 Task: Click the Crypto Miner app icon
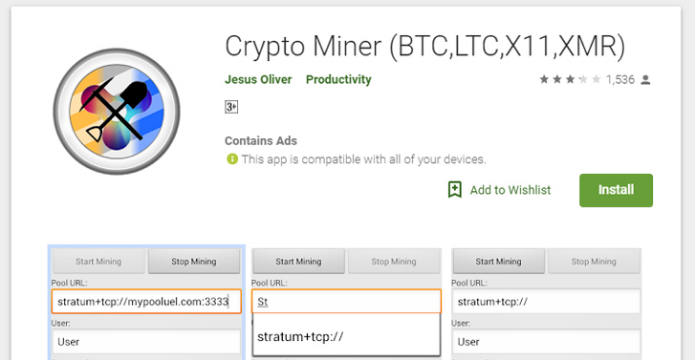117,111
